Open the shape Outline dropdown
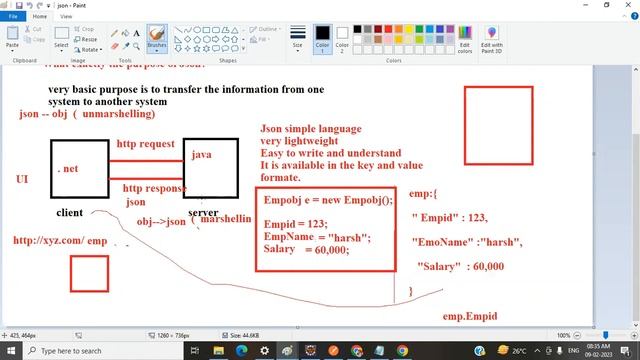The width and height of the screenshot is (640, 360). [265, 29]
